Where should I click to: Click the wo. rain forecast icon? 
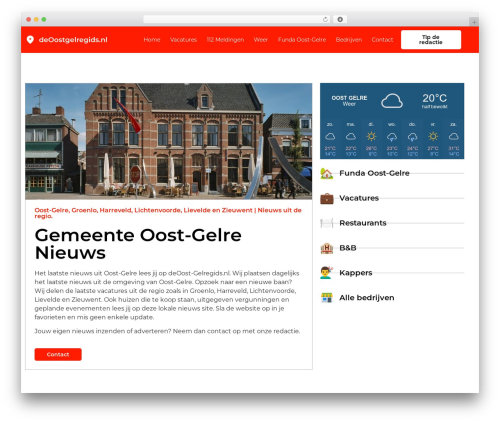click(x=392, y=137)
